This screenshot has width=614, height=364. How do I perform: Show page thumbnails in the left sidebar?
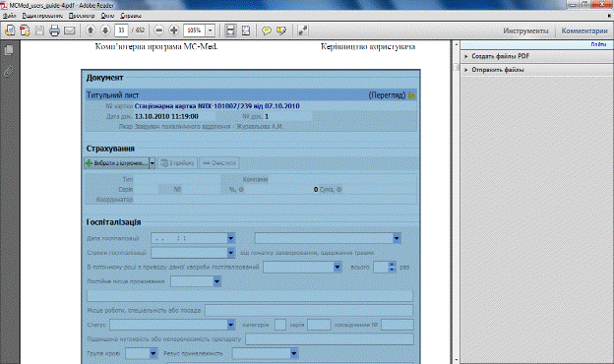(x=9, y=50)
